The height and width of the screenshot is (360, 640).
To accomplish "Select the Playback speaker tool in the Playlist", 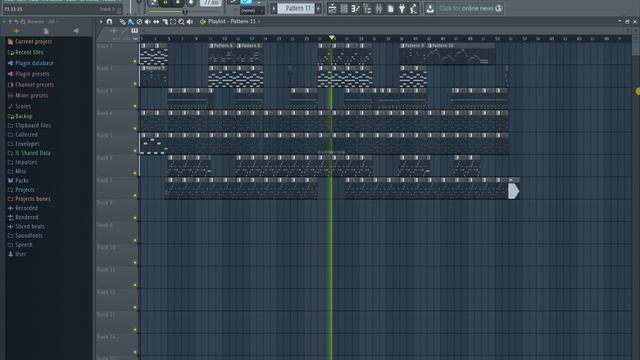I will tap(190, 22).
